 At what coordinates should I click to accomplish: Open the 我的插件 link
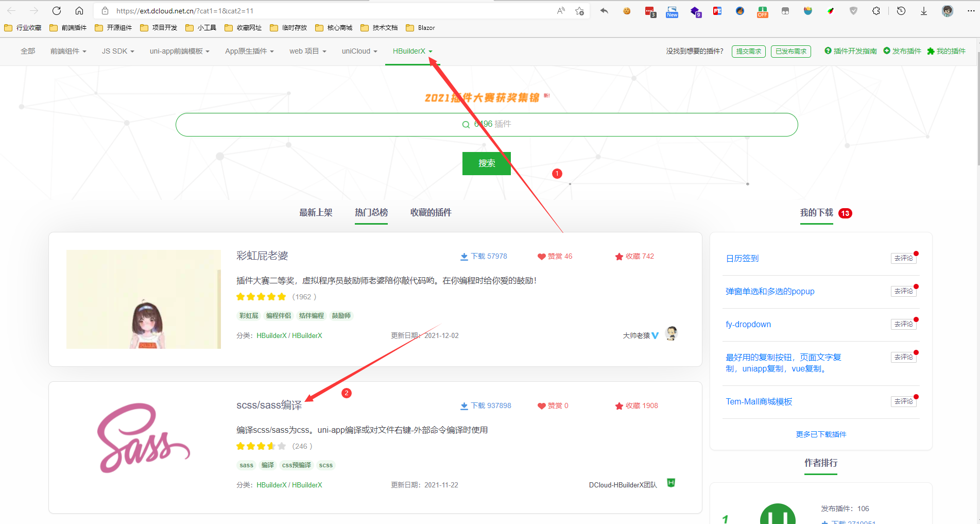[x=947, y=51]
